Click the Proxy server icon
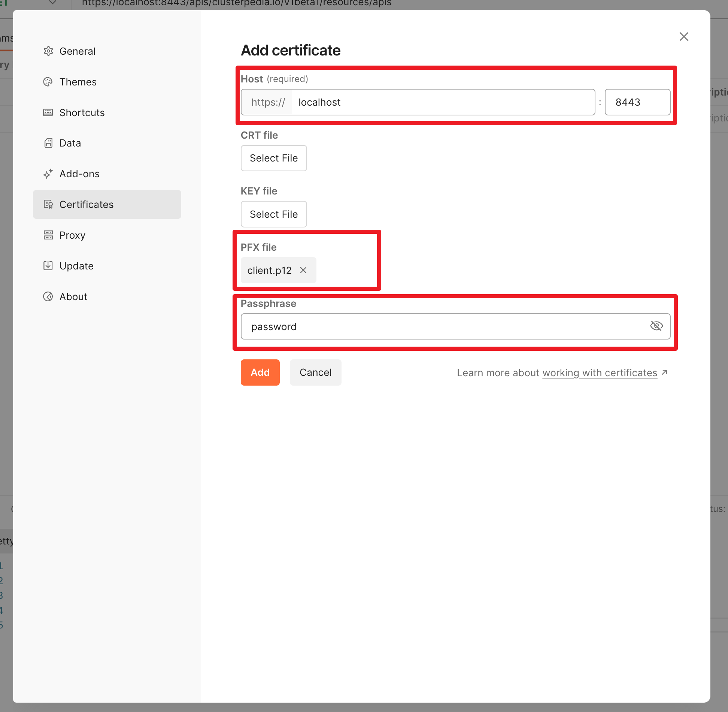Viewport: 728px width, 712px height. click(48, 235)
